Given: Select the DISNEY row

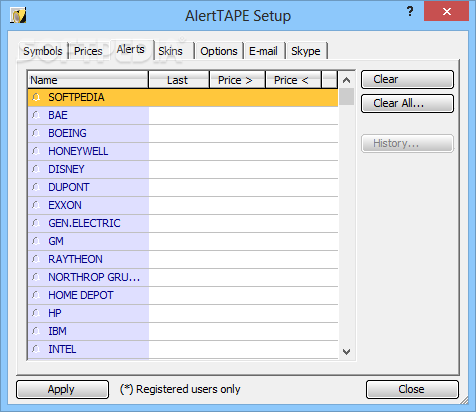Looking at the screenshot, I should coord(183,169).
